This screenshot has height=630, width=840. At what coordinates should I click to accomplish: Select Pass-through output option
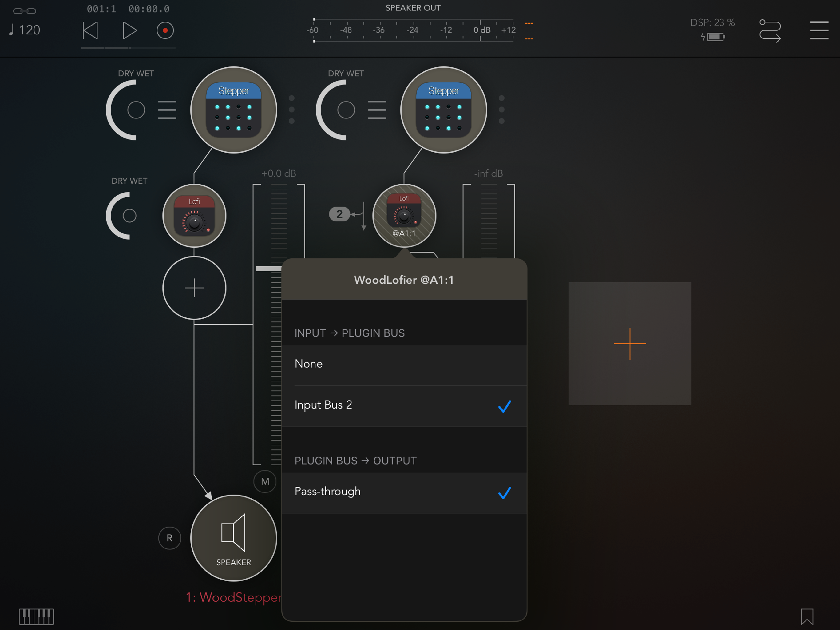[404, 492]
